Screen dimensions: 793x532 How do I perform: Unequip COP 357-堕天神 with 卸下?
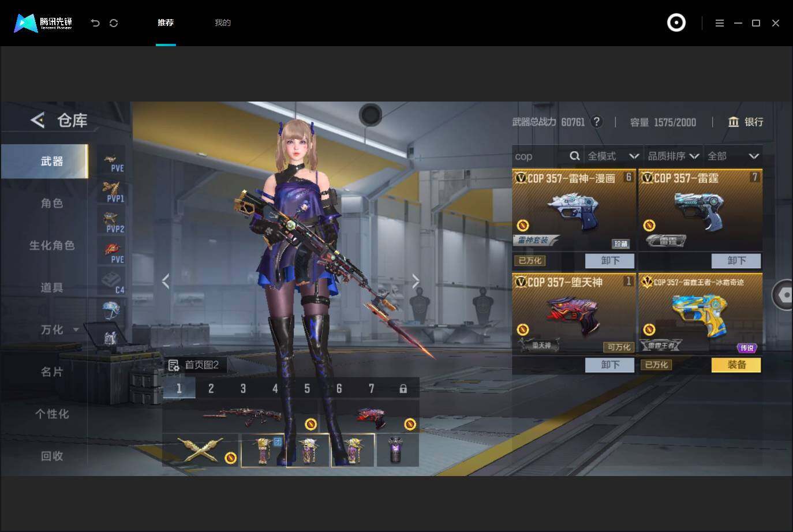point(610,365)
